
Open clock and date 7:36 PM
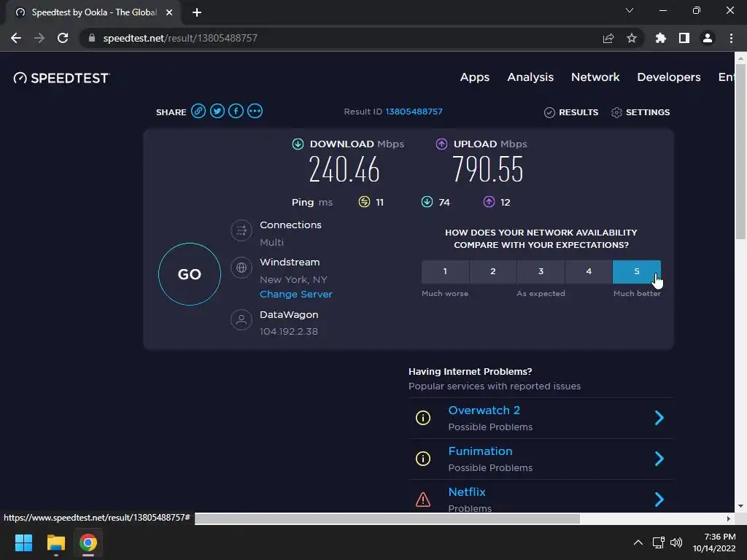click(x=714, y=542)
